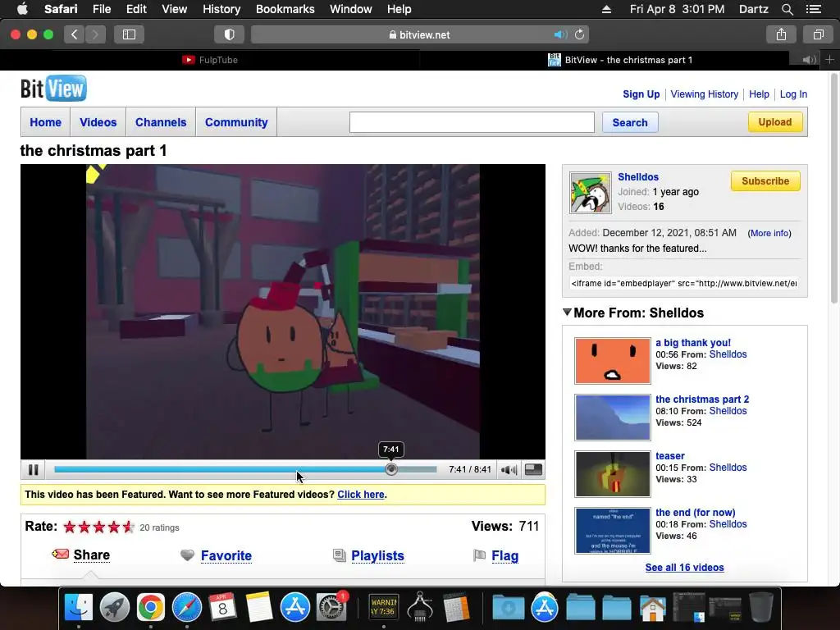Open the Channels tab
The width and height of the screenshot is (840, 630).
coord(161,122)
